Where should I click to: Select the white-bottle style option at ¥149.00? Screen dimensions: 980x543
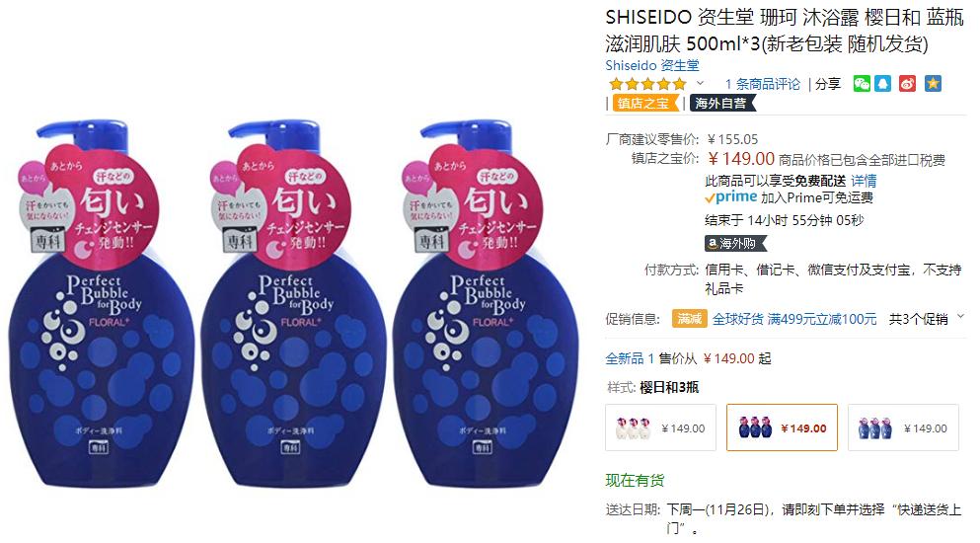[660, 427]
